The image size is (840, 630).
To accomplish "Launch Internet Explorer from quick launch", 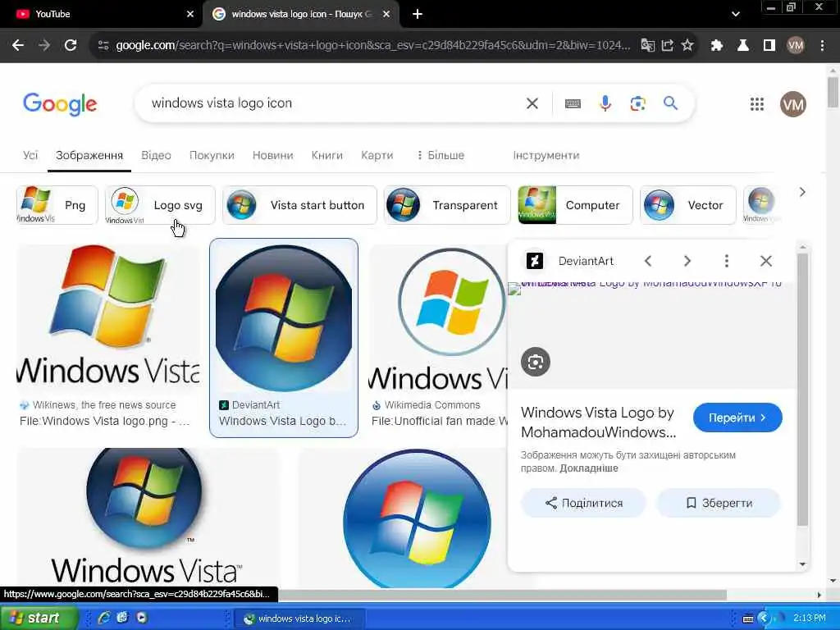I will point(103,618).
